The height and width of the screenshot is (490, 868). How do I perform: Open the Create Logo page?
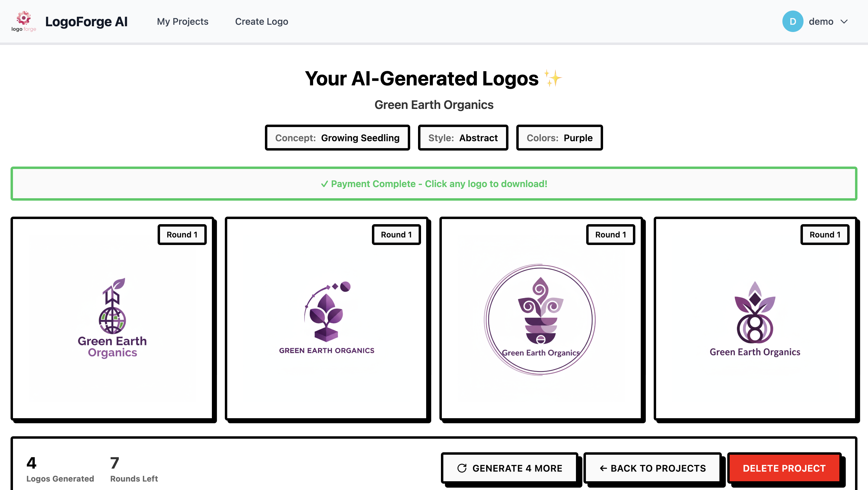pyautogui.click(x=262, y=21)
